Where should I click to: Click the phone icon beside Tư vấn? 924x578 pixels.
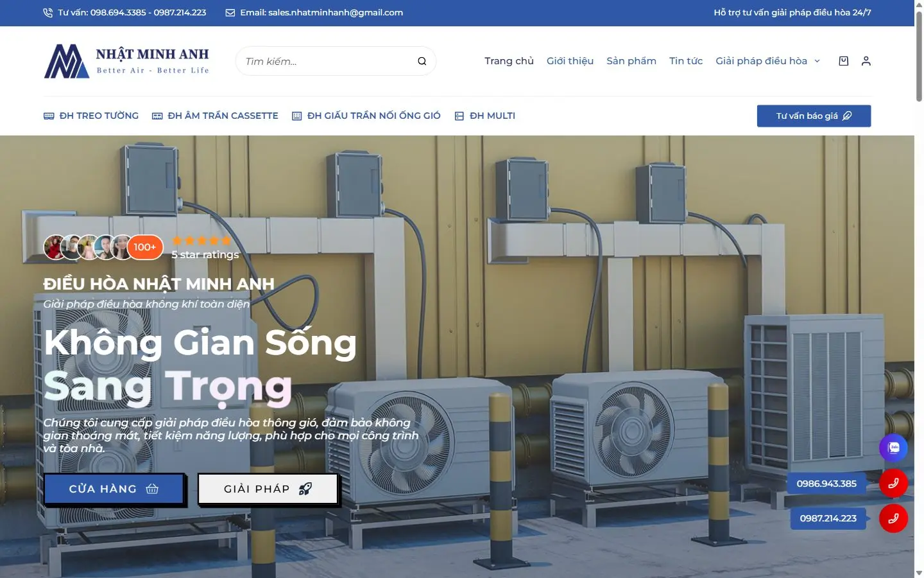coord(48,13)
